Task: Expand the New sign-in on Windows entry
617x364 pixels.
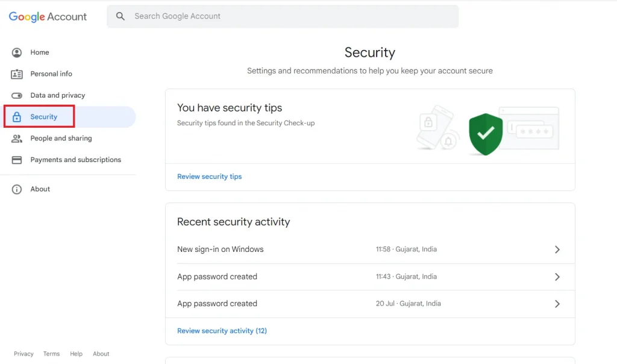Action: (557, 249)
